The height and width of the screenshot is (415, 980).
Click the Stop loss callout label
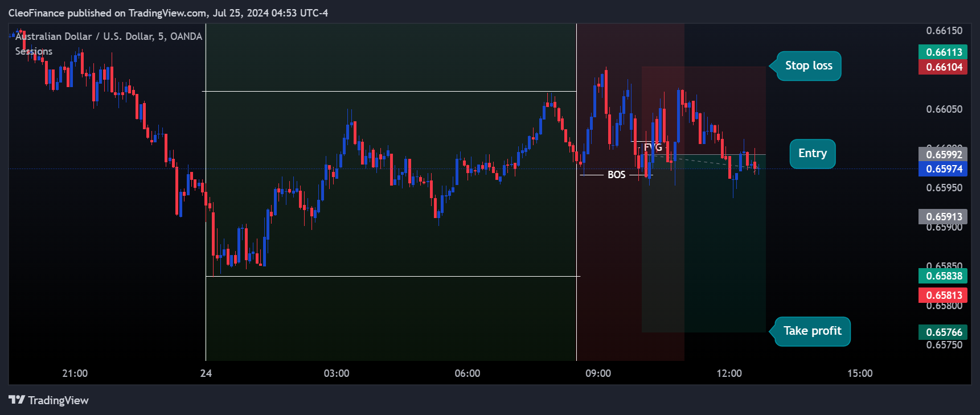point(809,66)
